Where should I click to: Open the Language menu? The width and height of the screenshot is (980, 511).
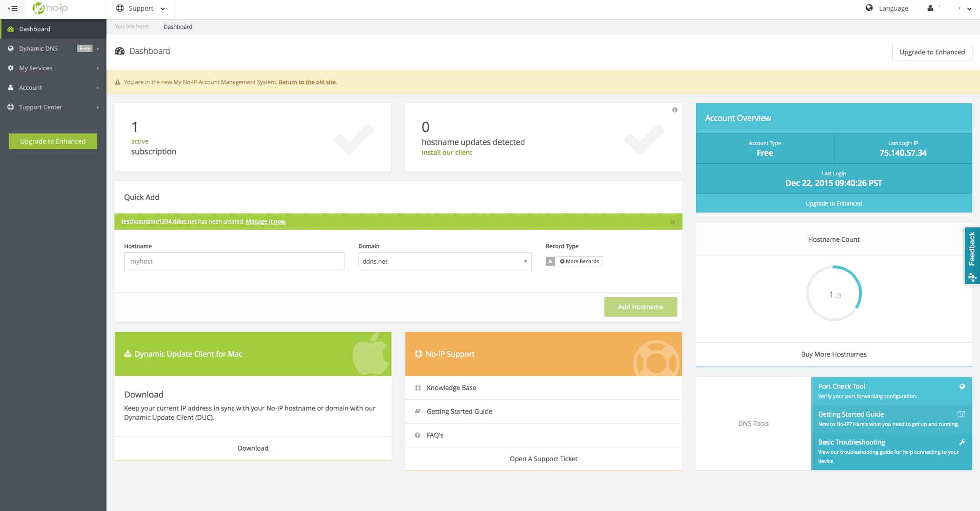887,8
